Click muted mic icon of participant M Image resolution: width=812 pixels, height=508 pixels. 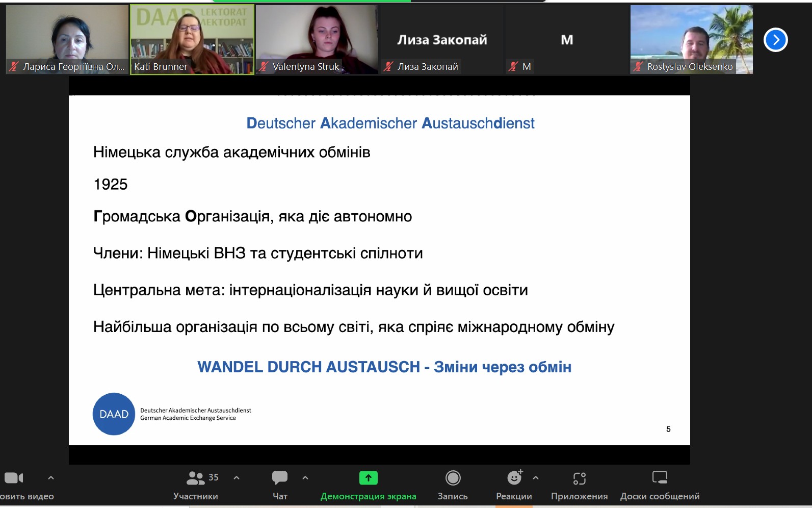coord(513,66)
